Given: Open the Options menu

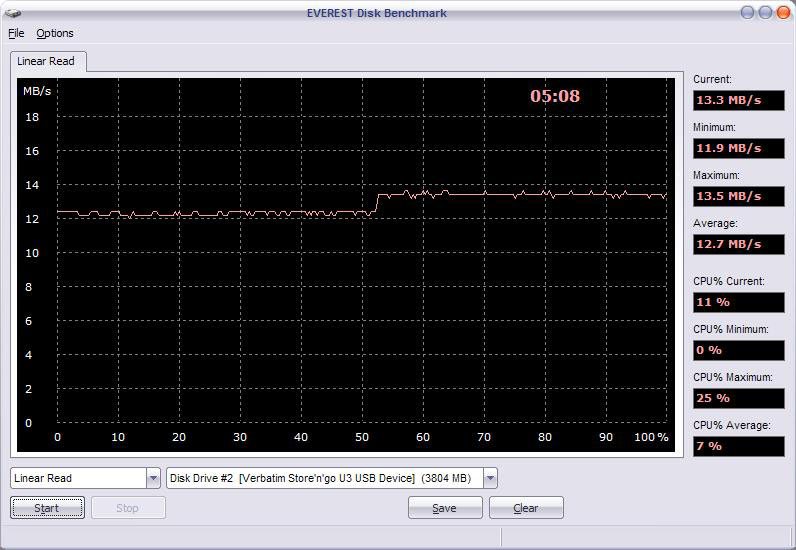Looking at the screenshot, I should tap(55, 34).
